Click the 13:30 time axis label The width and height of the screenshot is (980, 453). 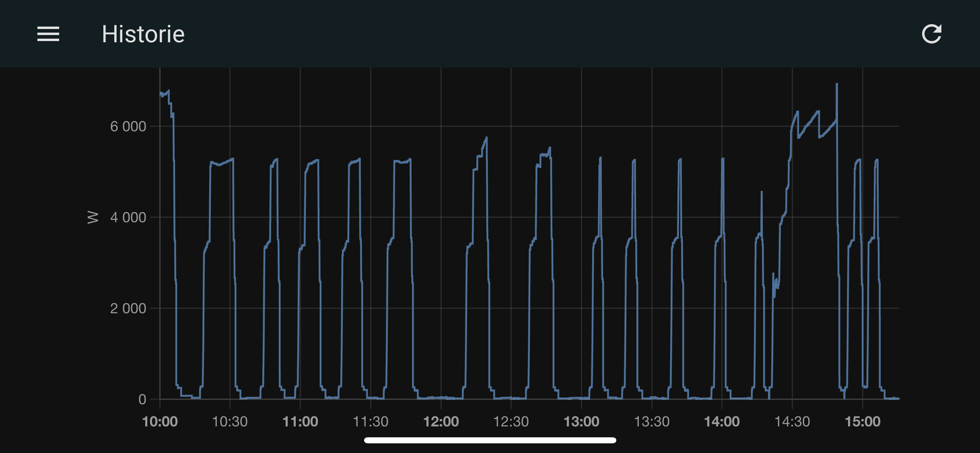(x=652, y=422)
